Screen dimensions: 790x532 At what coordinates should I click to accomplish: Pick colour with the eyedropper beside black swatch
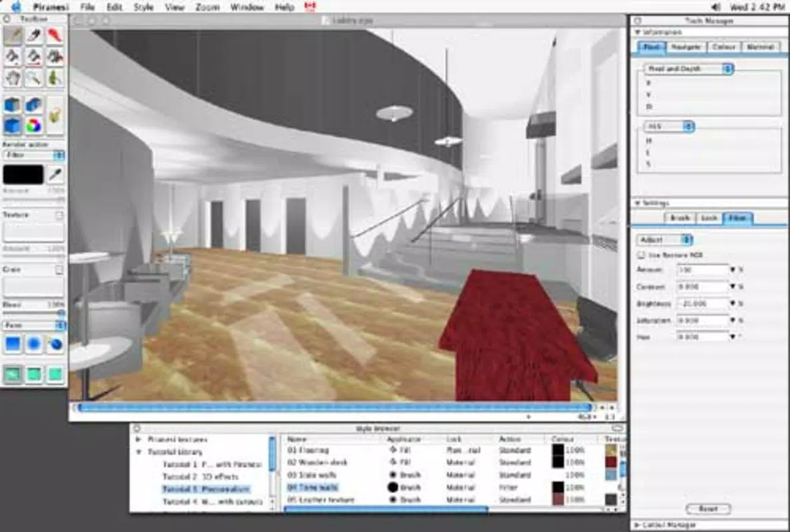[x=55, y=175]
